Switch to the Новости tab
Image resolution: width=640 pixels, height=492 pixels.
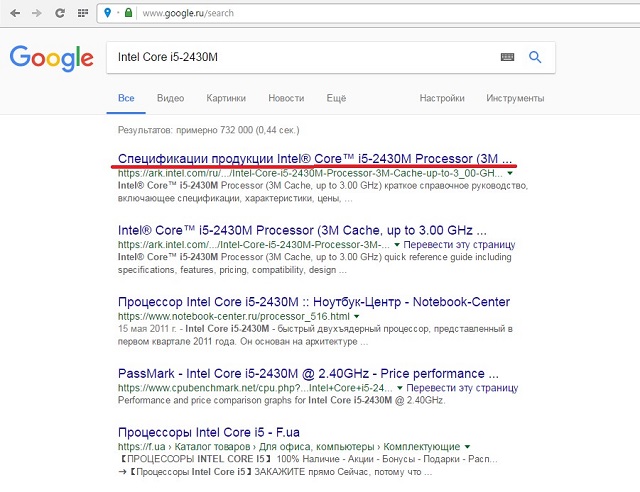click(286, 98)
